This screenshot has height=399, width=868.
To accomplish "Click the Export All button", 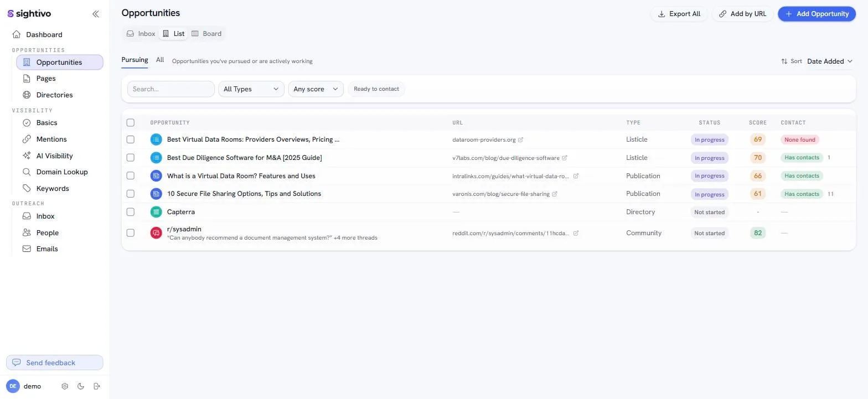I will click(x=679, y=14).
